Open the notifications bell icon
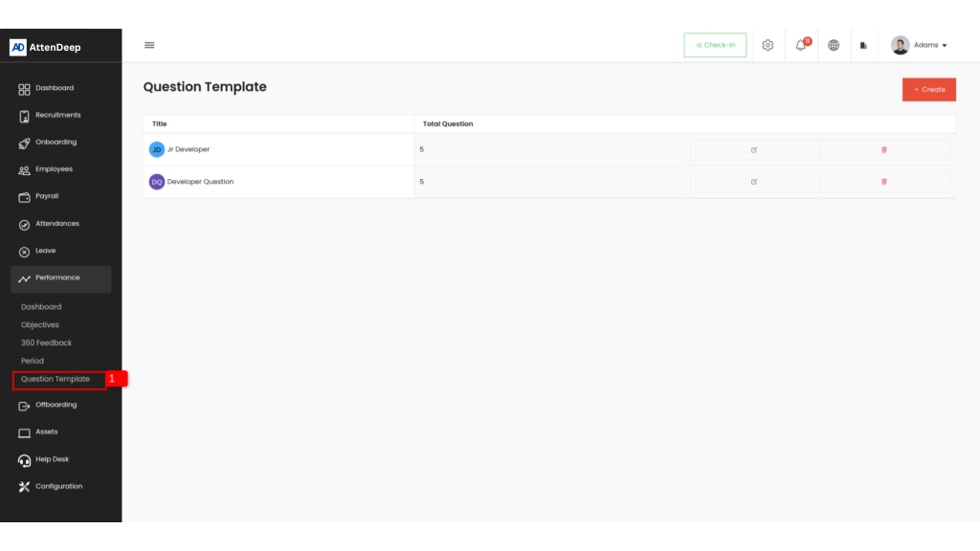Screen dimensions: 980x551 click(801, 45)
